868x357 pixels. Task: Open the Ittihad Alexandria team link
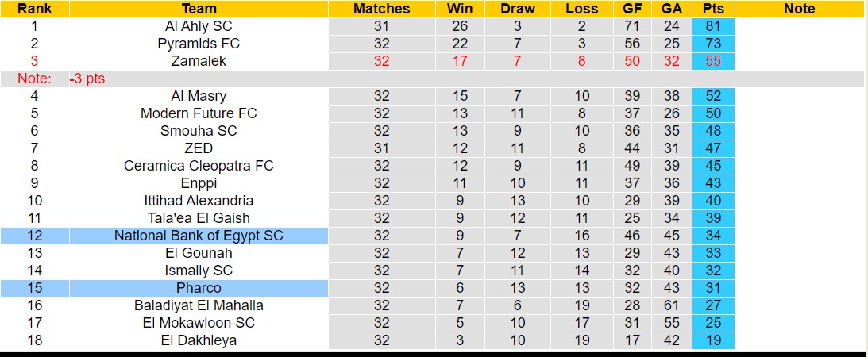(199, 201)
